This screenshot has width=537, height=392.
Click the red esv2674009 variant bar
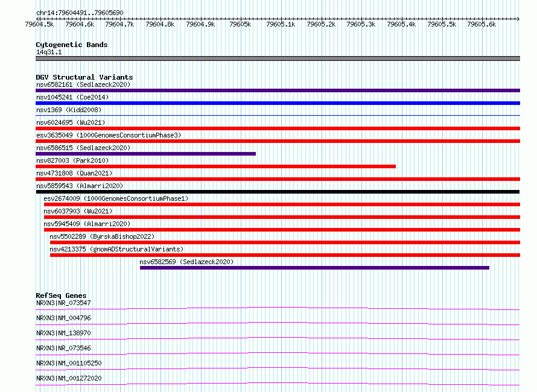click(282, 204)
